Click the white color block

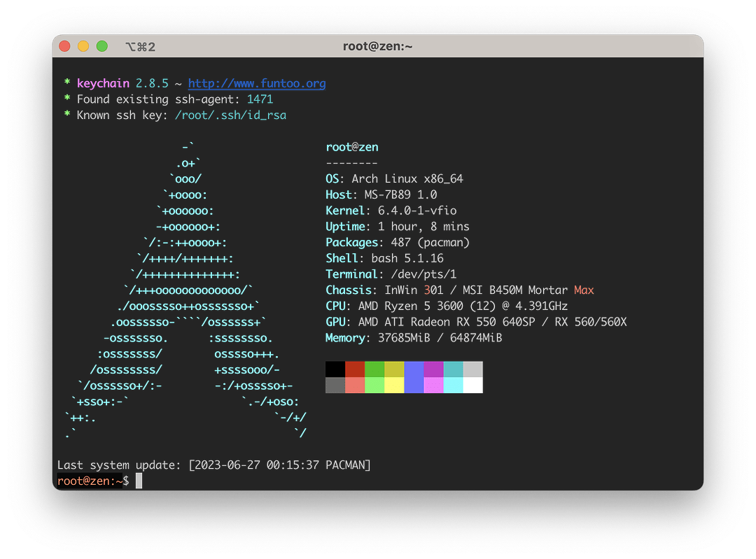473,385
